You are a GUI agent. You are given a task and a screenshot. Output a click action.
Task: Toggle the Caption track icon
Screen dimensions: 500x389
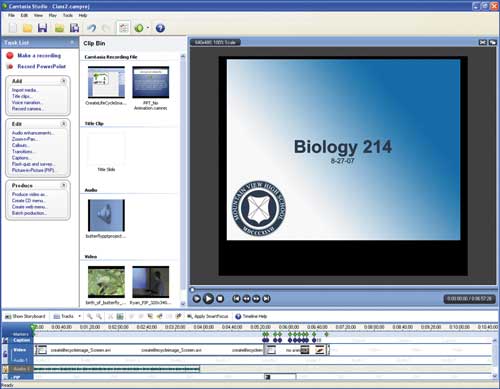click(5, 340)
